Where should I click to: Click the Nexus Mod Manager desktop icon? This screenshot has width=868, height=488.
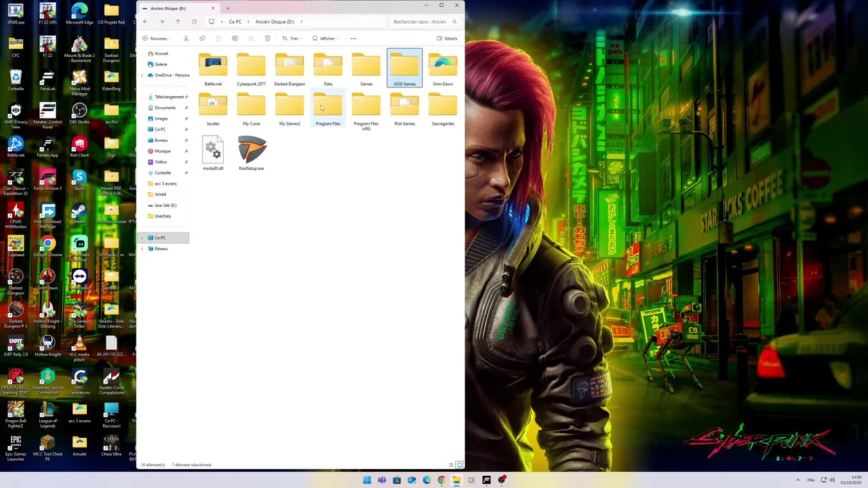coord(79,82)
